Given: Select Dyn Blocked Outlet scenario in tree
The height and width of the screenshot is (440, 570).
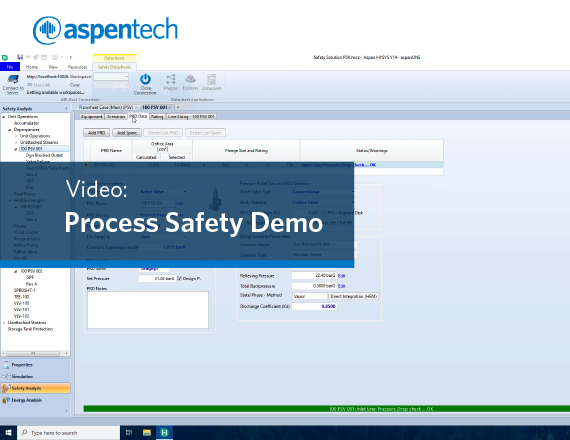Looking at the screenshot, I should point(44,155).
